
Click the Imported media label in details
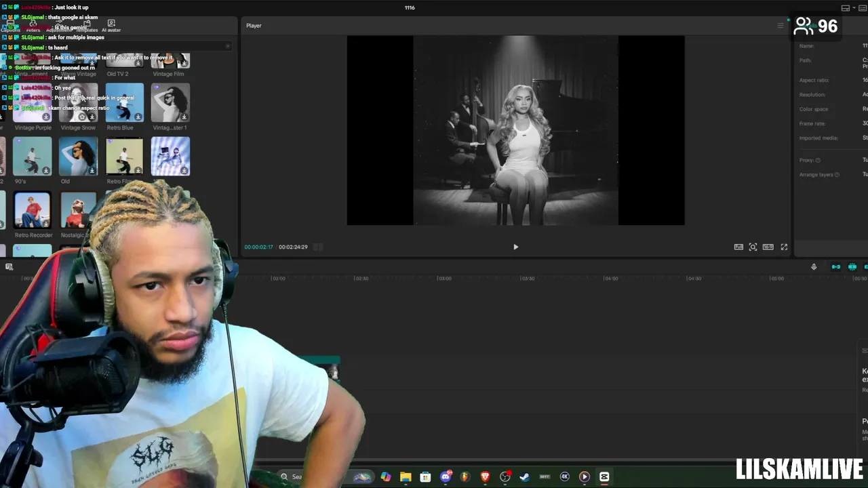818,138
